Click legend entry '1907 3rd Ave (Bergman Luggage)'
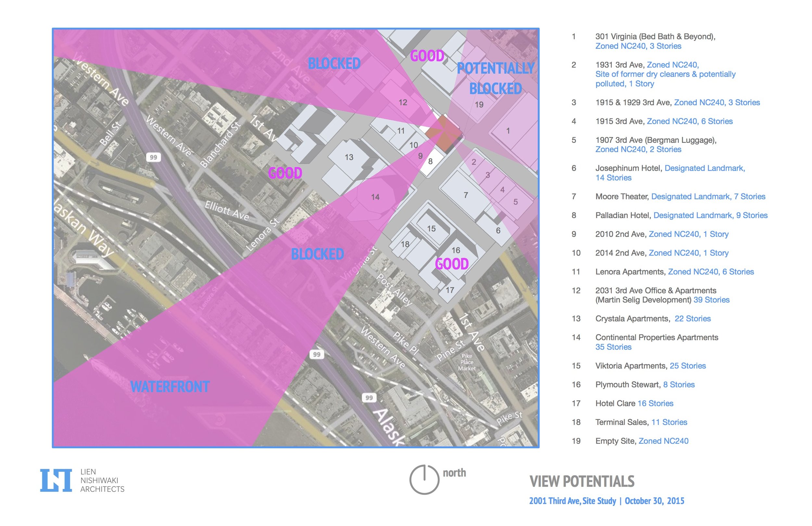The width and height of the screenshot is (812, 526). 656,140
